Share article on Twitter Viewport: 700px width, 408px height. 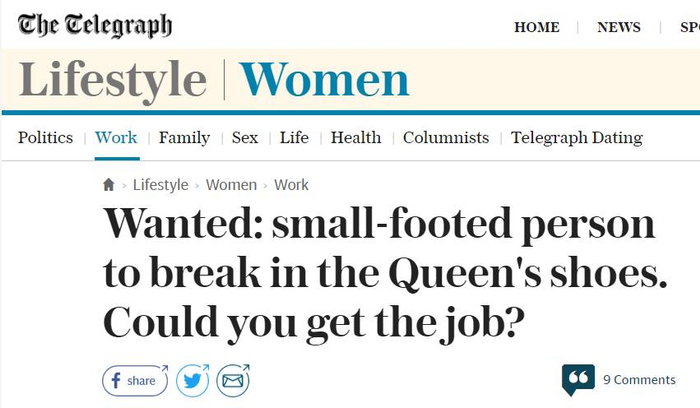pyautogui.click(x=192, y=380)
